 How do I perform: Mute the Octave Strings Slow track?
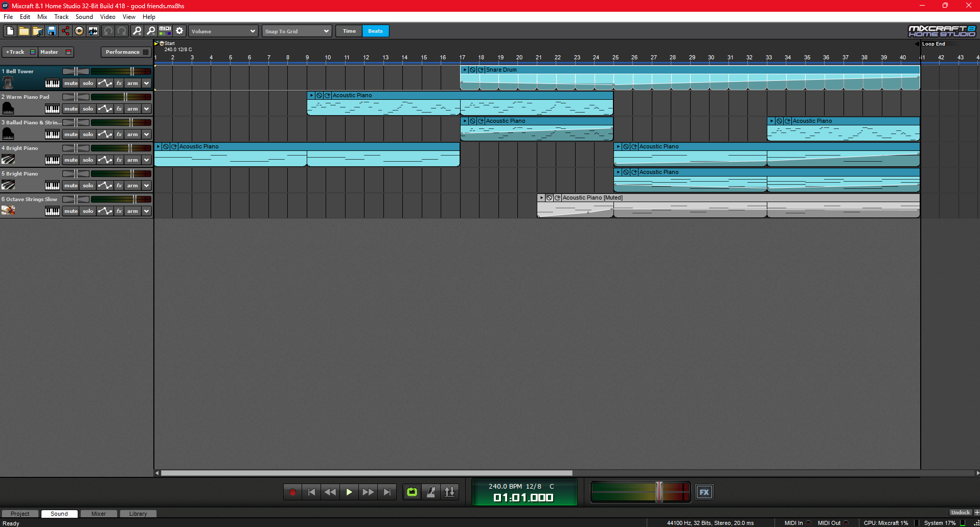pyautogui.click(x=71, y=211)
